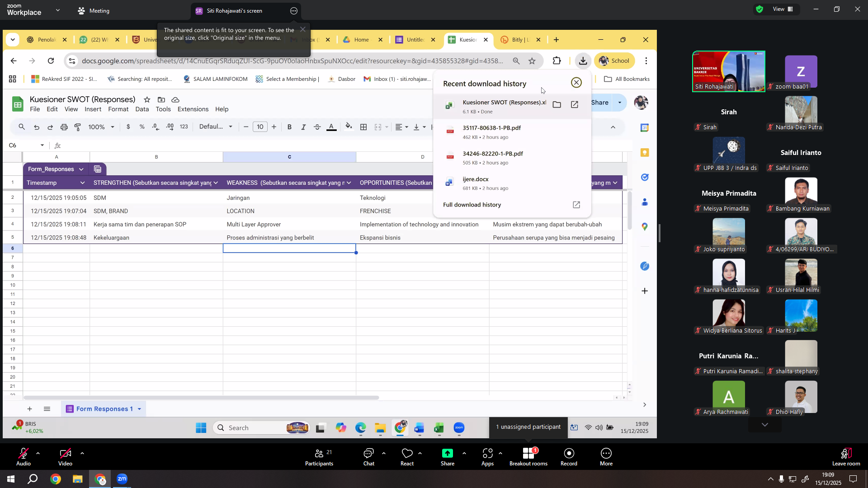Select the Paint format tool
This screenshot has height=488, width=868.
(78, 127)
